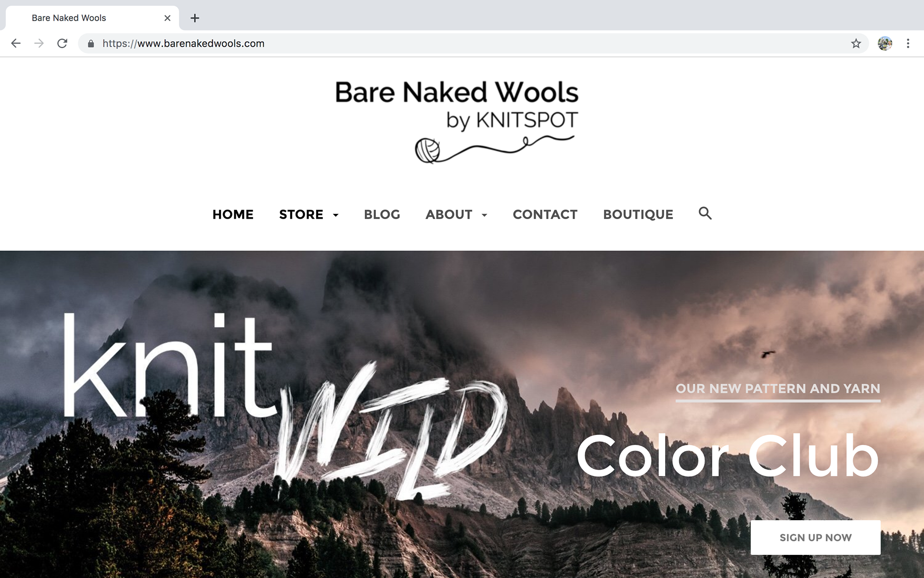Image resolution: width=924 pixels, height=578 pixels.
Task: Click the SIGN UP NOW button
Action: pos(816,538)
